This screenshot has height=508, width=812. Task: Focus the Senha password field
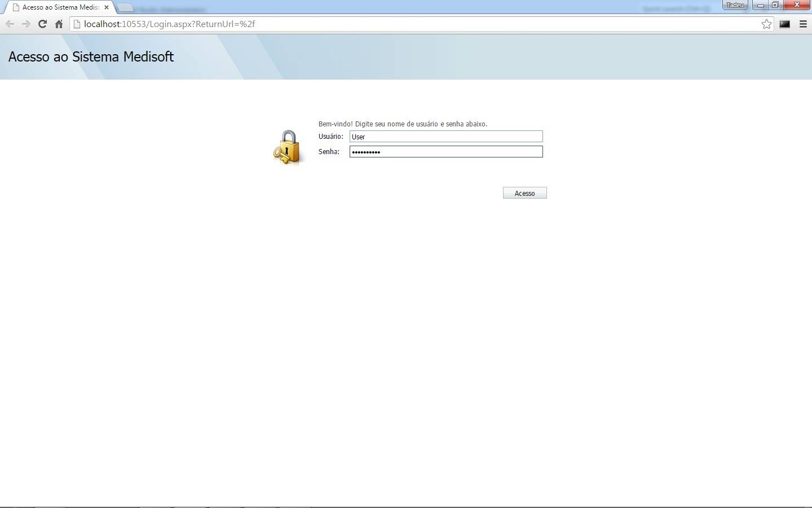point(446,152)
